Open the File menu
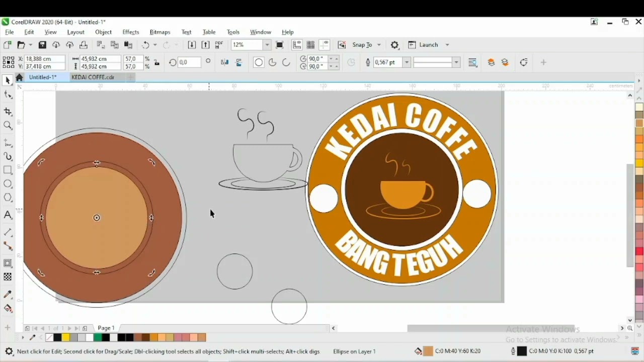Screen dimensions: 644x362 coord(9,32)
